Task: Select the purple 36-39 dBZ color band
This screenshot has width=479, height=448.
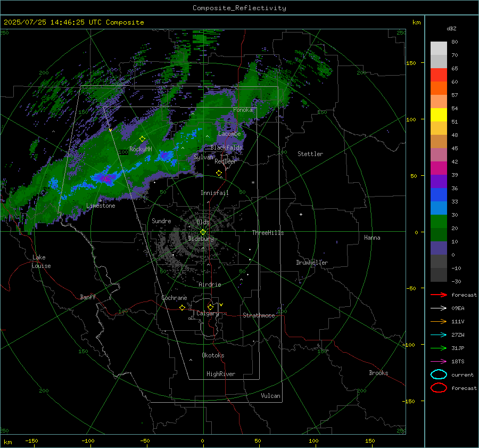Action: pyautogui.click(x=439, y=181)
